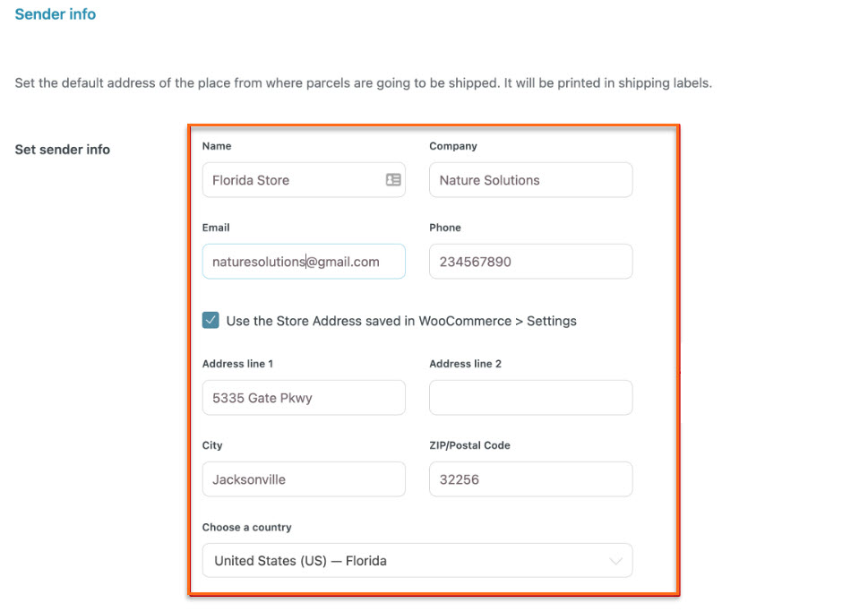Image resolution: width=868 pixels, height=612 pixels.
Task: Click the Email field label
Action: [216, 228]
